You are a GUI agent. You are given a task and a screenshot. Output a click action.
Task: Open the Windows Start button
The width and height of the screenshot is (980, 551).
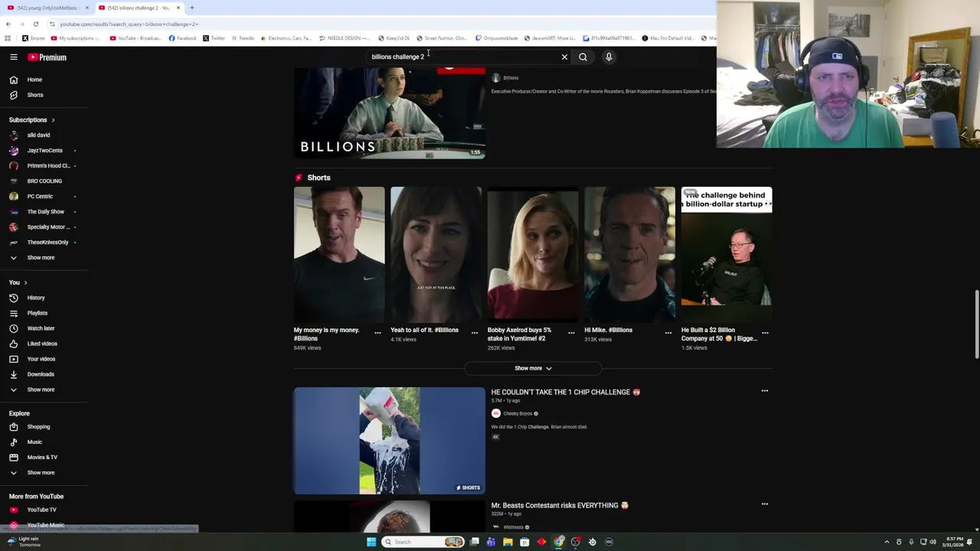point(371,542)
